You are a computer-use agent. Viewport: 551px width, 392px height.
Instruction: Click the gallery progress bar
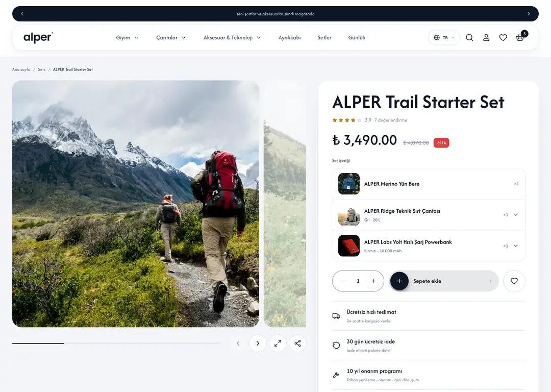(x=116, y=343)
